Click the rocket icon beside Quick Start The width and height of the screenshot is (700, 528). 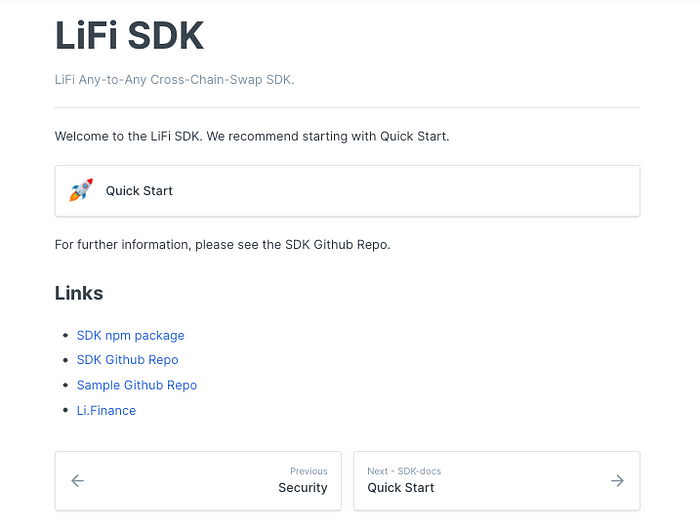pos(81,191)
